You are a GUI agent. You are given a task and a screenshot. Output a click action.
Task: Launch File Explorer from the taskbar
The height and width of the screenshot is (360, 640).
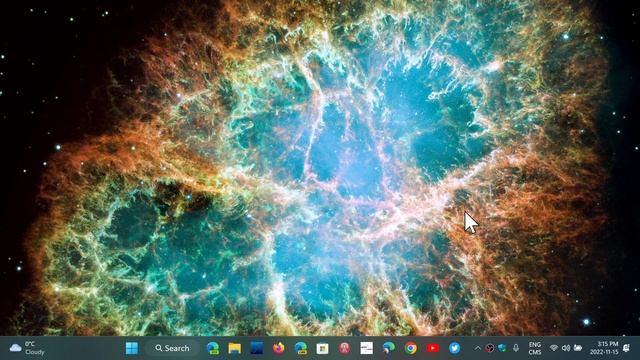pyautogui.click(x=235, y=348)
